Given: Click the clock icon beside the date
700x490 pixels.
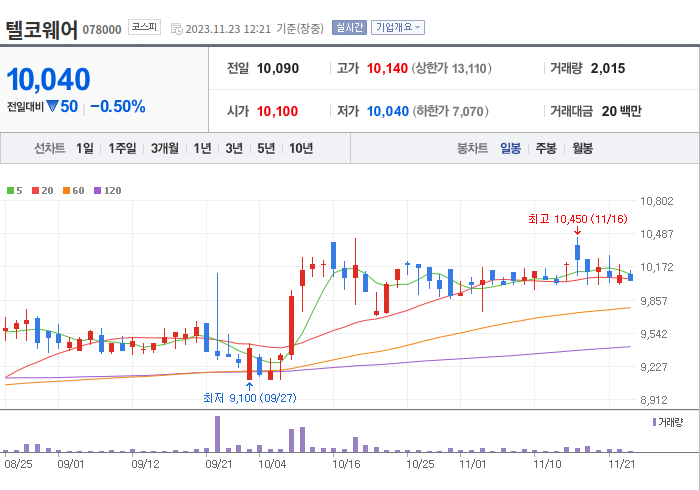Looking at the screenshot, I should click(177, 29).
